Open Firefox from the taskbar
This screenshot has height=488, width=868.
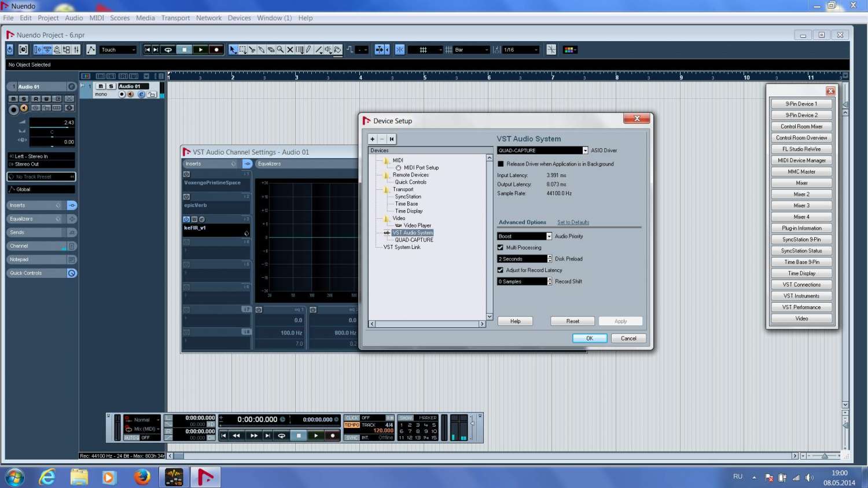coord(142,477)
